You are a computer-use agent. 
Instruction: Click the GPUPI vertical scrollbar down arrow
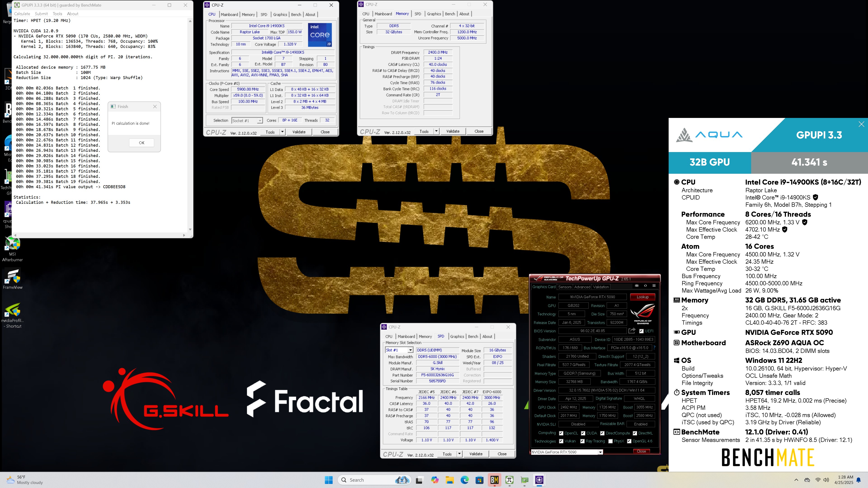190,229
